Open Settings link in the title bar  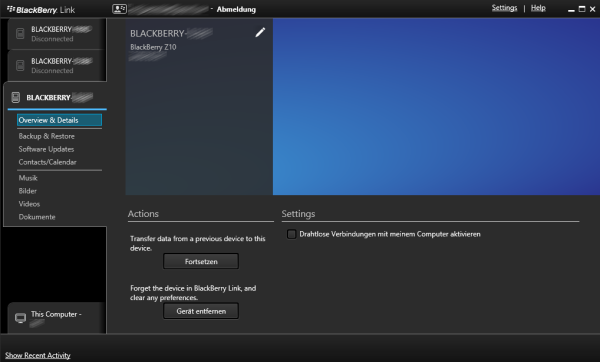coord(504,8)
